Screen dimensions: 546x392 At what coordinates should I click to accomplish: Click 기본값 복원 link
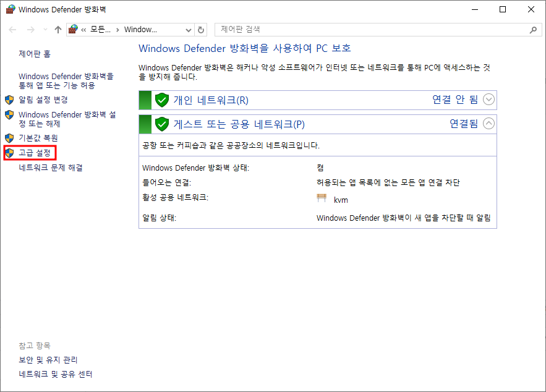pos(38,138)
